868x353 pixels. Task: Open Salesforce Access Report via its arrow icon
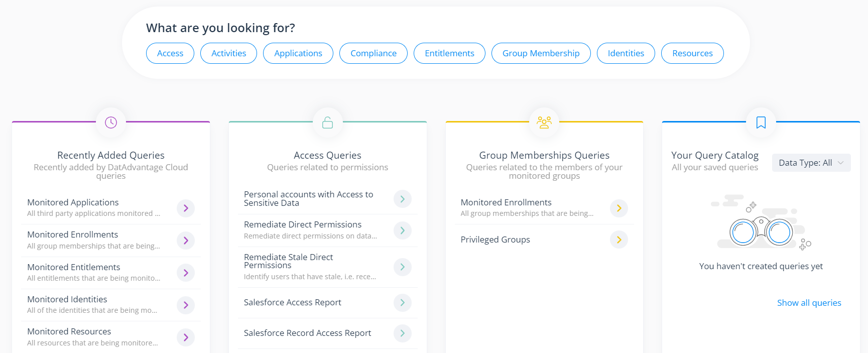click(402, 303)
